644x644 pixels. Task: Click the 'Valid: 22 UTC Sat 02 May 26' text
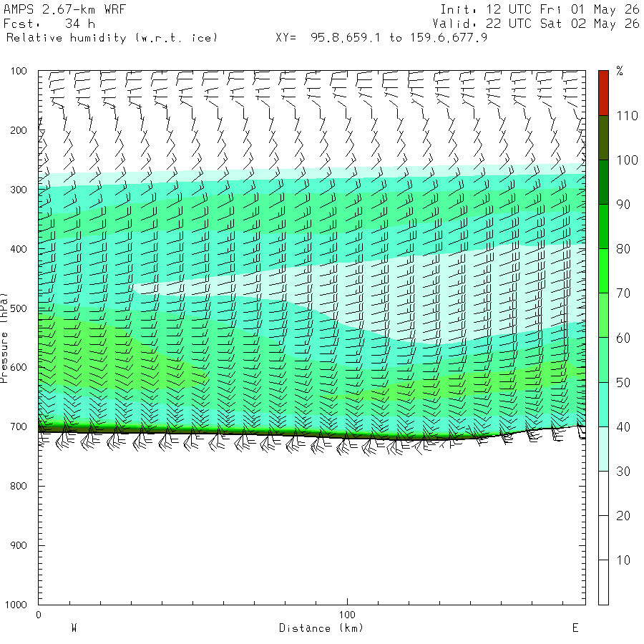tap(536, 24)
